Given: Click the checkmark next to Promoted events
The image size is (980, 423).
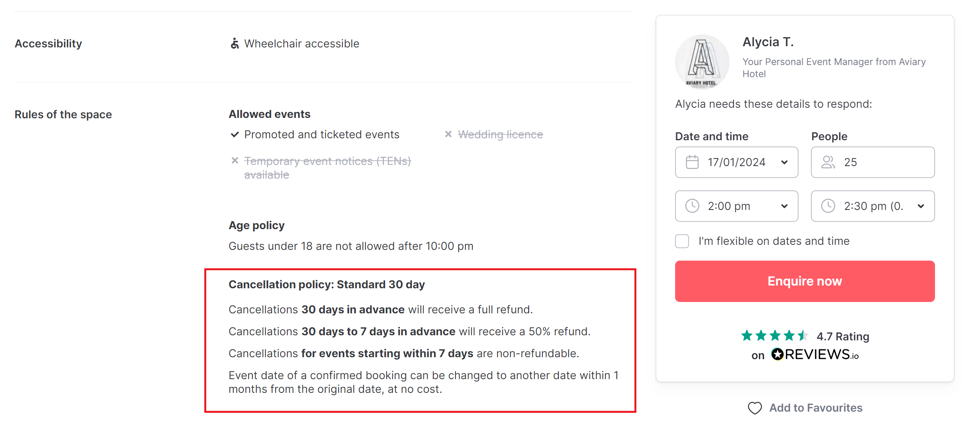Looking at the screenshot, I should [234, 135].
